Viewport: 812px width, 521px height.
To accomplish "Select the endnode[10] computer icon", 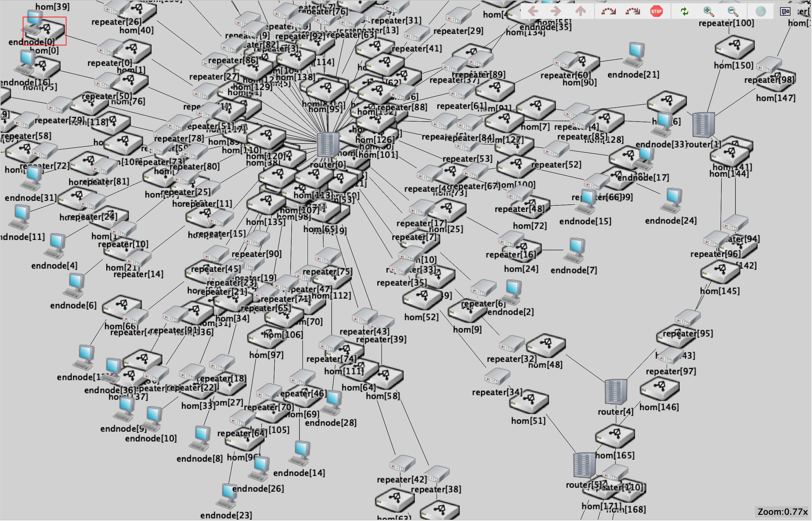I will 152,419.
